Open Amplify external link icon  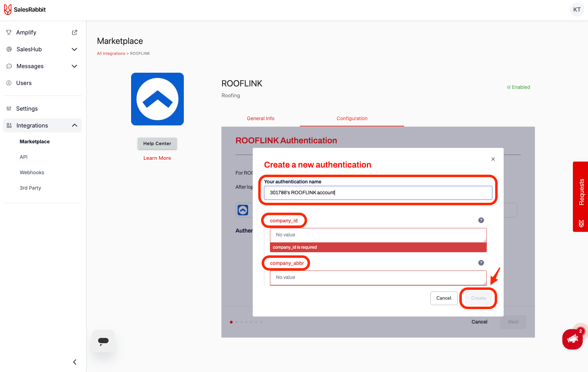point(75,32)
